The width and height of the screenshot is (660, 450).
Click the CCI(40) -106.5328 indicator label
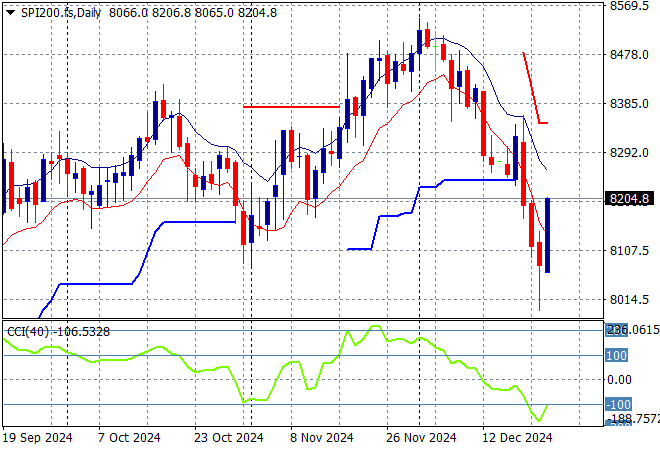59,332
